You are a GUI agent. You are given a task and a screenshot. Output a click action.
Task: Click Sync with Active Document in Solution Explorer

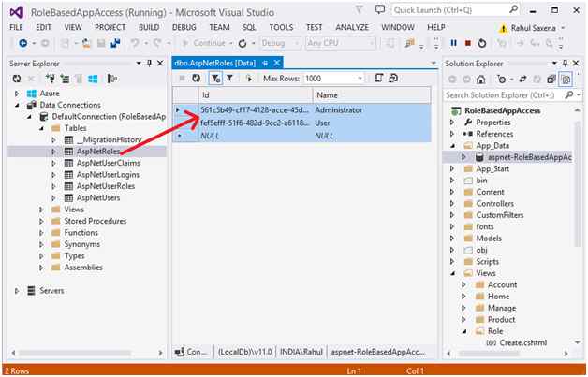(522, 80)
